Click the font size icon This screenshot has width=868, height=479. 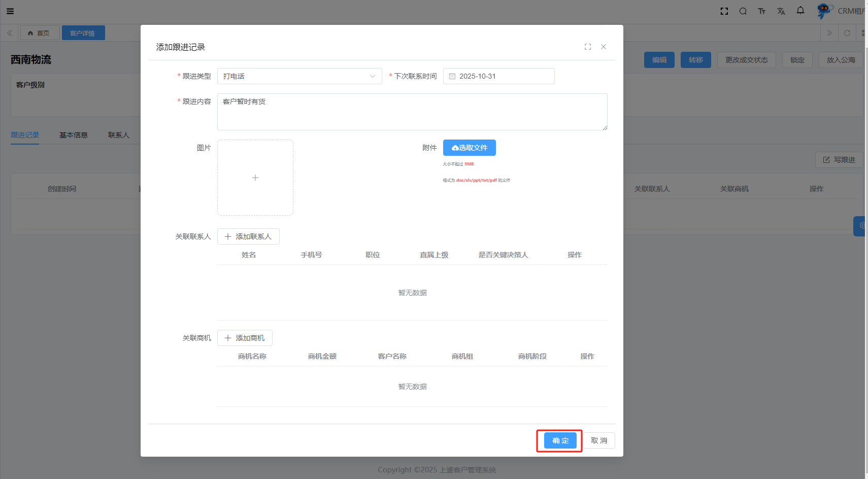coord(762,11)
